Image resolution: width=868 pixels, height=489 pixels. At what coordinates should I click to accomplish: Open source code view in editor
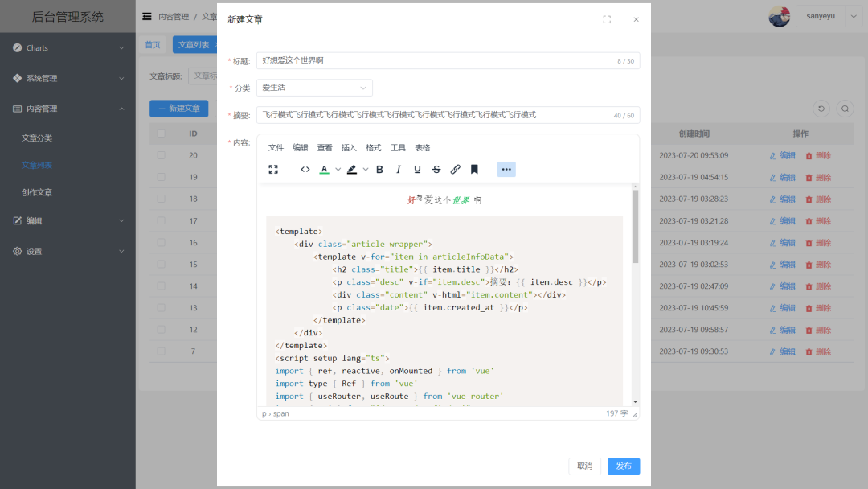click(305, 169)
